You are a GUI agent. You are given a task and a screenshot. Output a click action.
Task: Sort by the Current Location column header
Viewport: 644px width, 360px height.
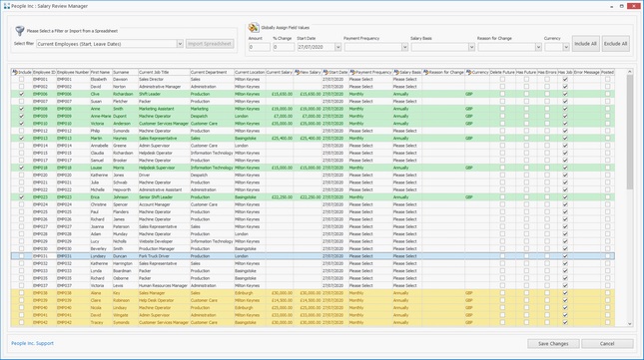(x=250, y=72)
